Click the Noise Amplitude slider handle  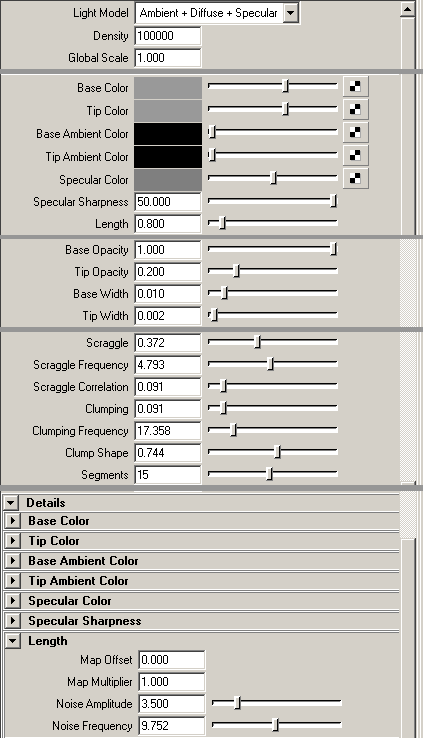[x=238, y=703]
